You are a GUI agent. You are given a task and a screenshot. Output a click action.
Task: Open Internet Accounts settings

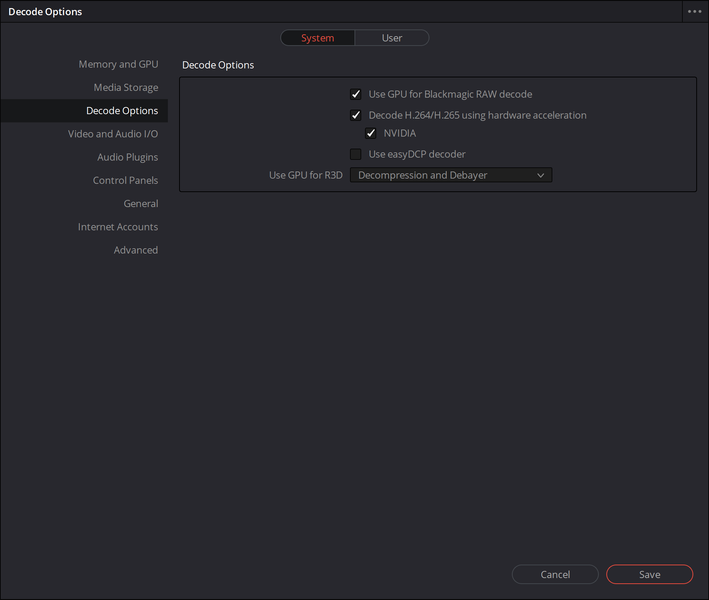(118, 227)
